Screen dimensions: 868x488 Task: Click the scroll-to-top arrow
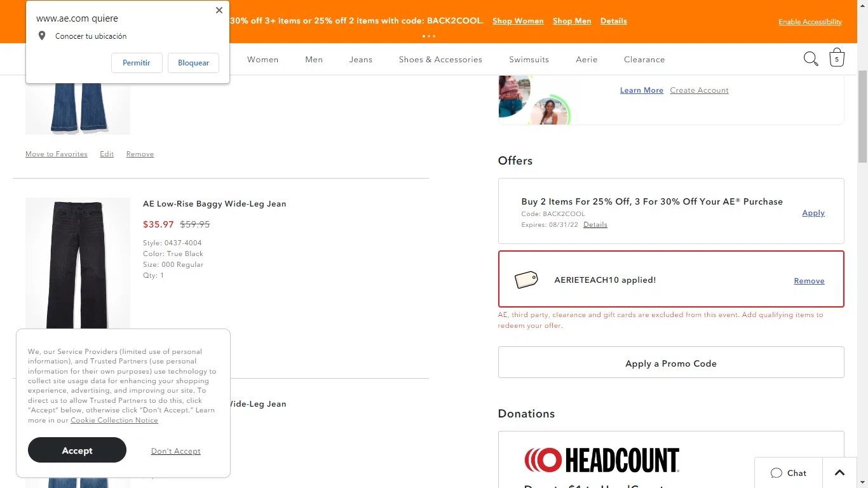pyautogui.click(x=839, y=473)
